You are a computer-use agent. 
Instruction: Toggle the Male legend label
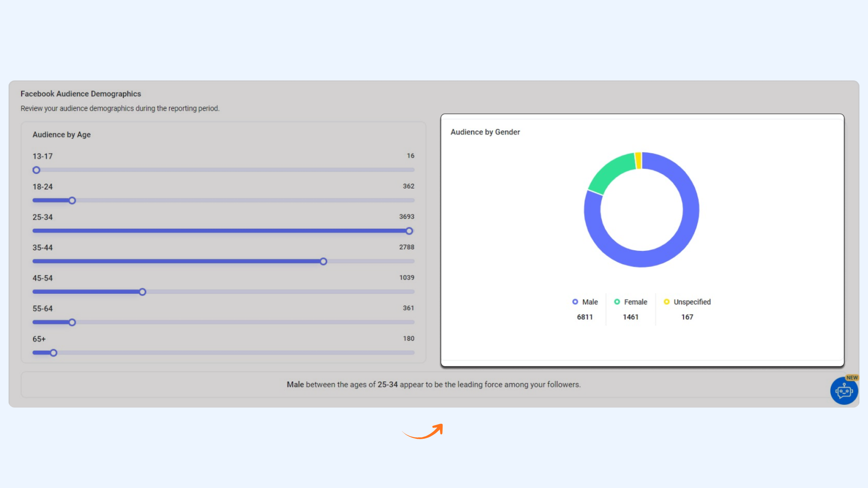point(590,302)
